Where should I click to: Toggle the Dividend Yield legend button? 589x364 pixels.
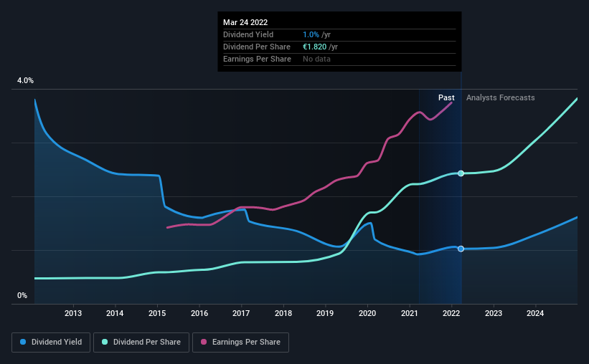51,343
